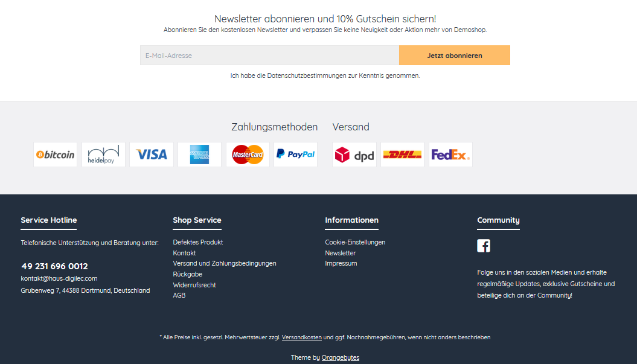Open the Cookie-Einstellungen link

[x=355, y=242]
